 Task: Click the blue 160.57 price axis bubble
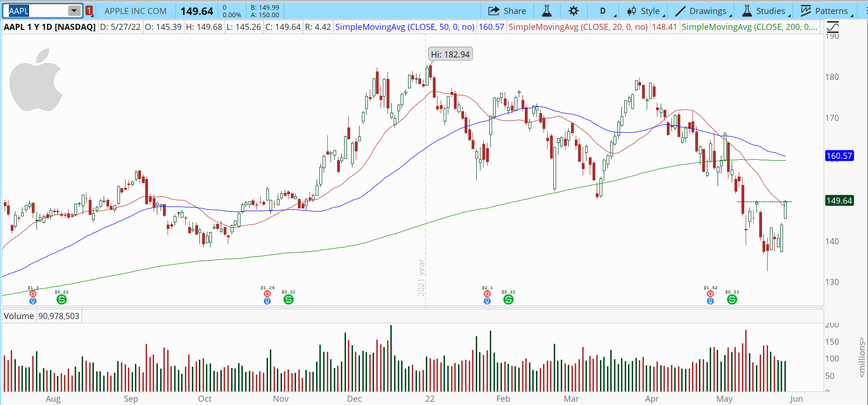tap(840, 156)
